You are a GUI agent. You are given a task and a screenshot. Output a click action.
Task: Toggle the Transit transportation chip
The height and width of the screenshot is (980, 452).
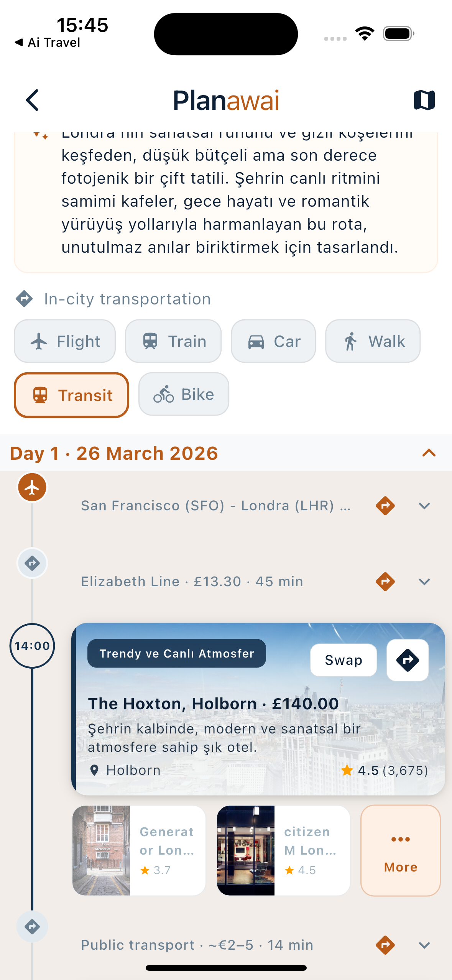click(x=72, y=395)
